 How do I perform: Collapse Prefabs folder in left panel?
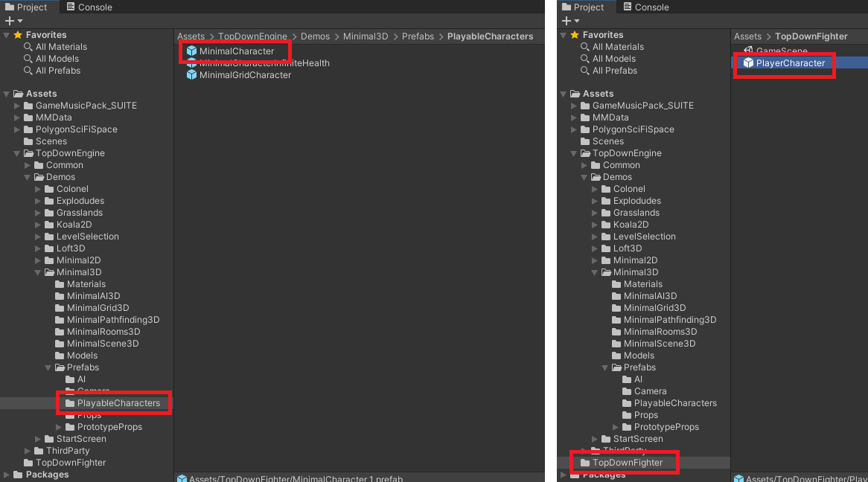click(48, 367)
